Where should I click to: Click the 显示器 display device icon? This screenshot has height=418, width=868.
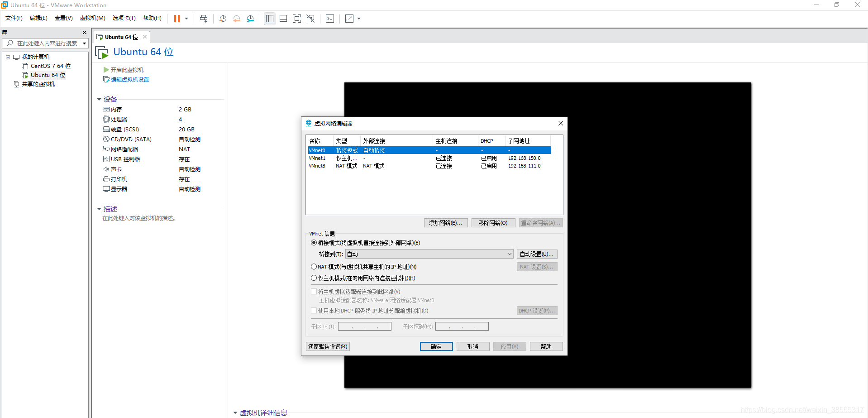click(x=106, y=189)
